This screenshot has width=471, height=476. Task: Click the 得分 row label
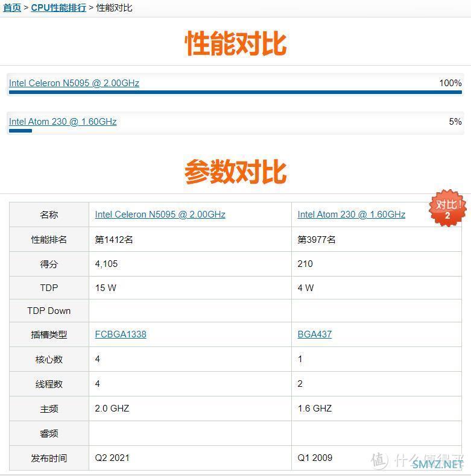tap(49, 264)
